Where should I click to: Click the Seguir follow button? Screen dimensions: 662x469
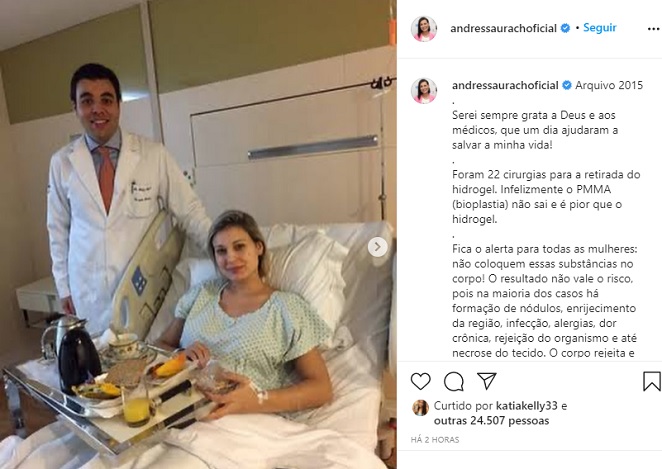[x=600, y=28]
